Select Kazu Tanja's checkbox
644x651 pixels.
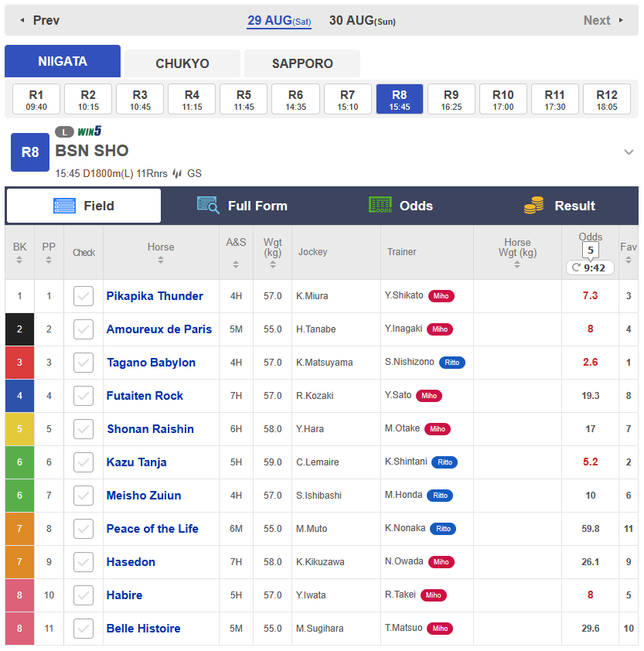[x=83, y=462]
